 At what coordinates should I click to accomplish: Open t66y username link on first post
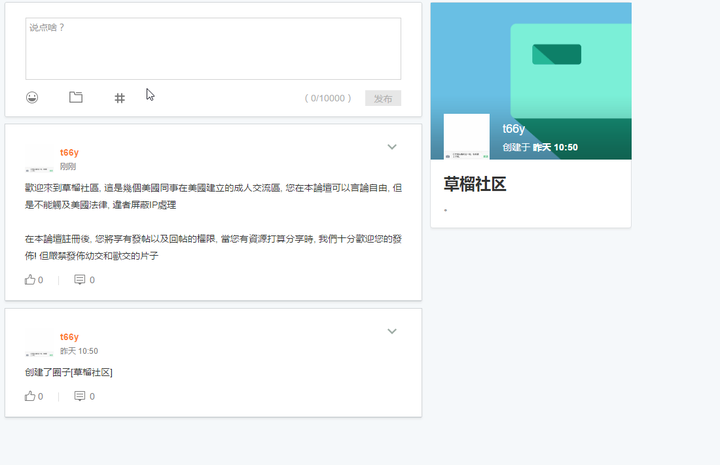pyautogui.click(x=69, y=152)
